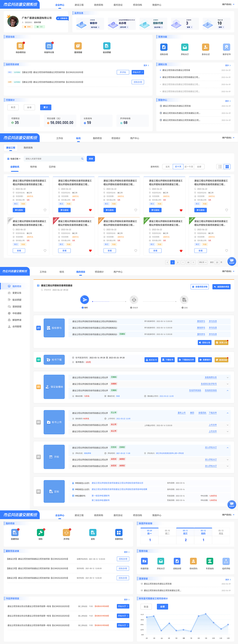Switch agency statistics to 本月

coord(13,107)
